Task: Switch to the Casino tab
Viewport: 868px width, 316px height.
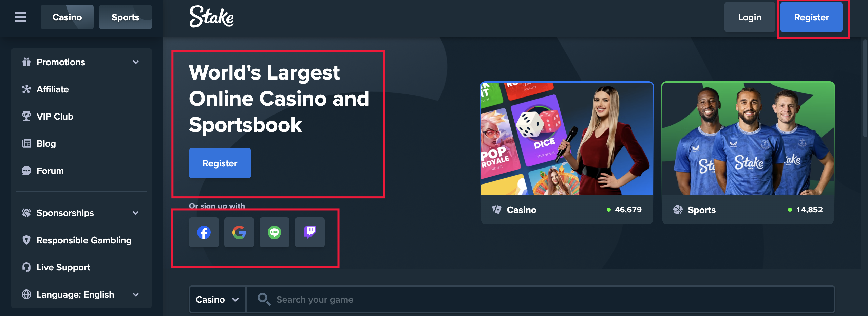Action: 67,17
